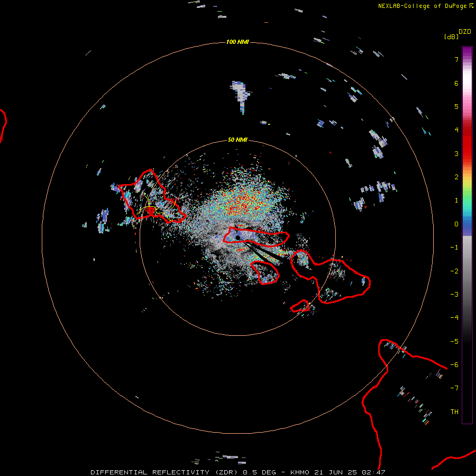The width and height of the screenshot is (476, 476).
Task: Click the 21 JUN 25 date text
Action: 336,472
